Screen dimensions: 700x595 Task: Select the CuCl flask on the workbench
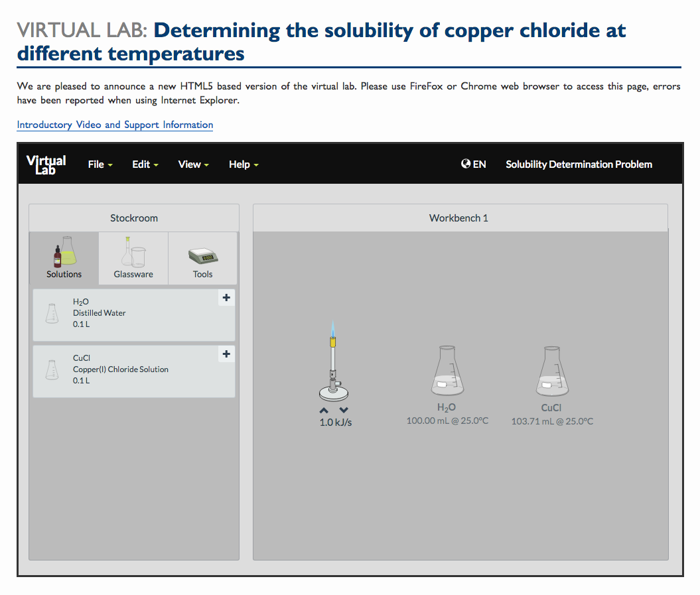click(x=551, y=369)
